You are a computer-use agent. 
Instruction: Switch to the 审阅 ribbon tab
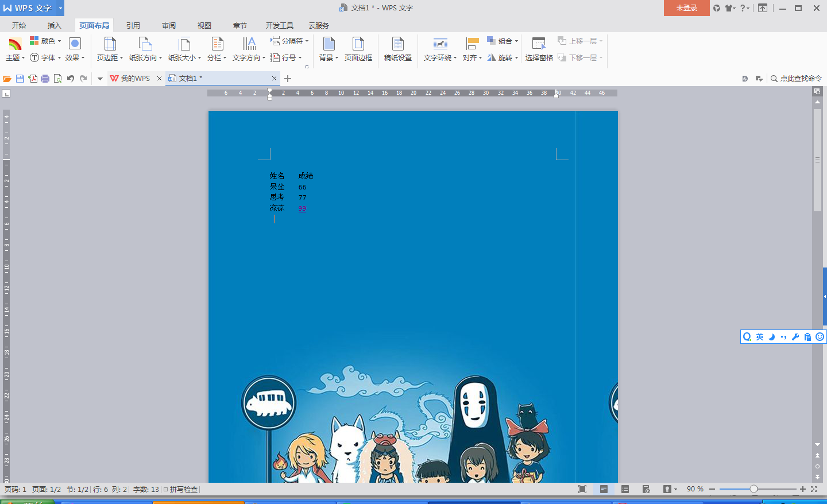(x=169, y=25)
